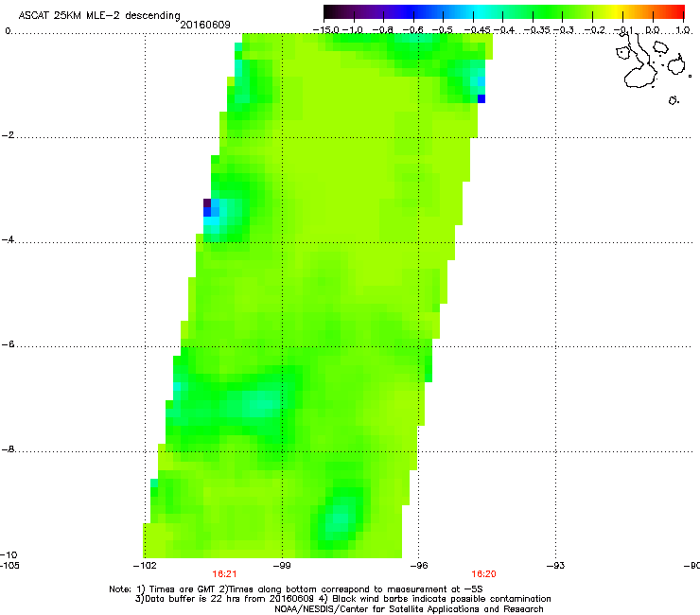Click the longitude axis label -96

pos(419,566)
